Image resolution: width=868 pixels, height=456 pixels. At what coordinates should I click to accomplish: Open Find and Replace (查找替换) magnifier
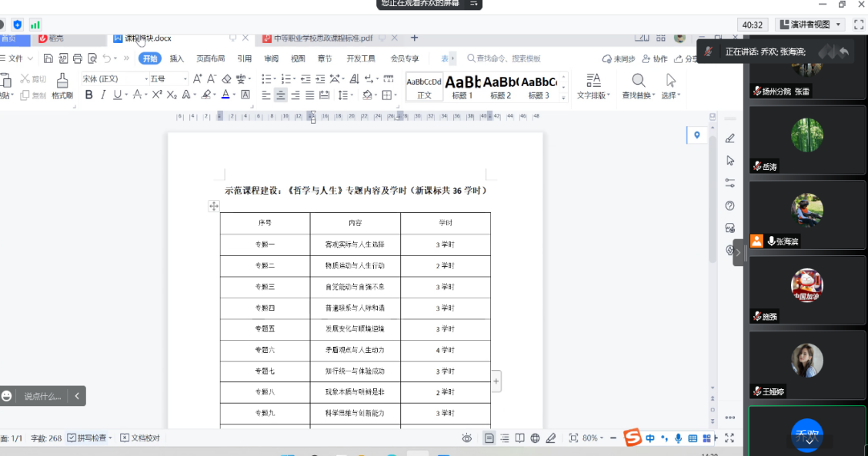coord(638,86)
